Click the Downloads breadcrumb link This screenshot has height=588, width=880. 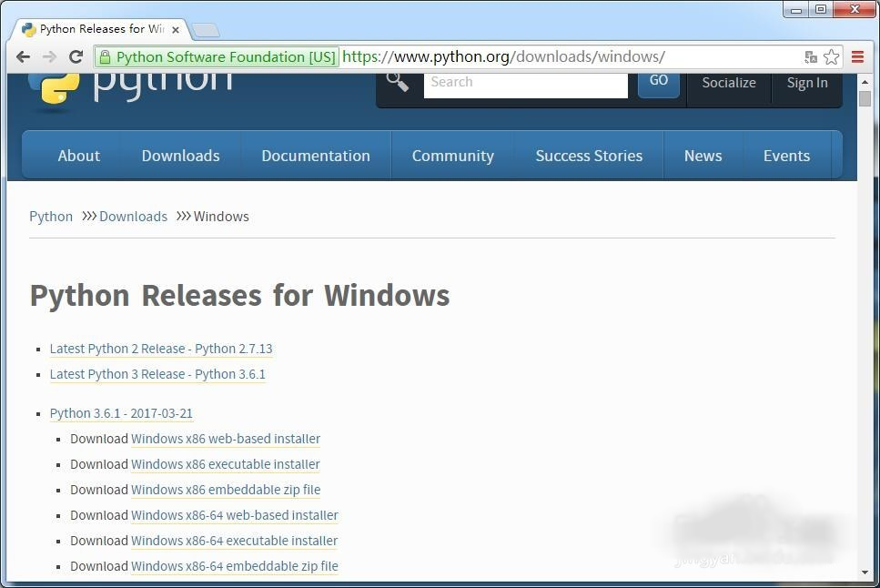(133, 217)
